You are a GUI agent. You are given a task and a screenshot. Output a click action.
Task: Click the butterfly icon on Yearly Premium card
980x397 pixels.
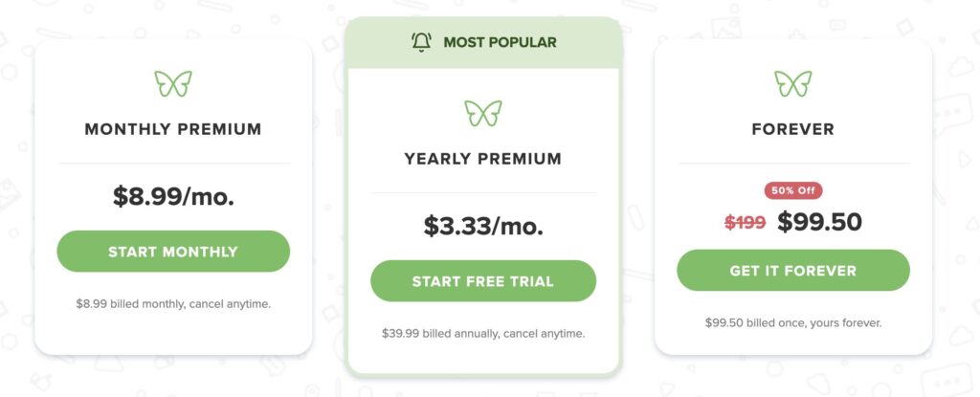[x=483, y=113]
